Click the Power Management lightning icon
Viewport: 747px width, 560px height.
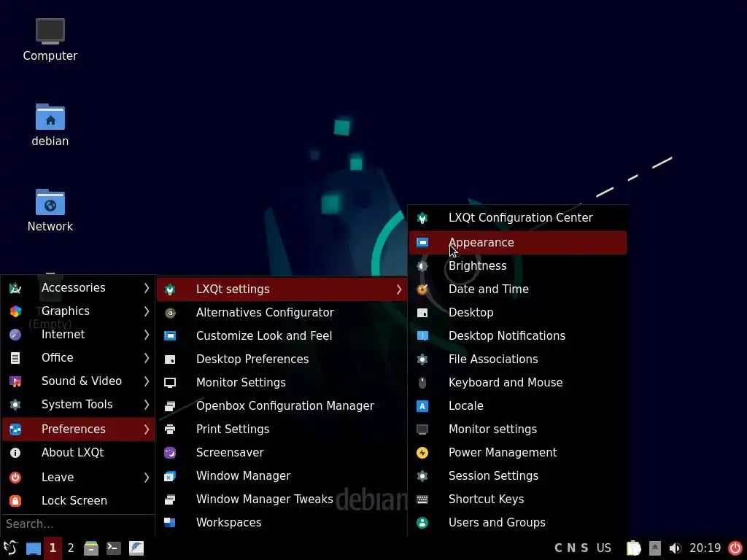tap(422, 453)
